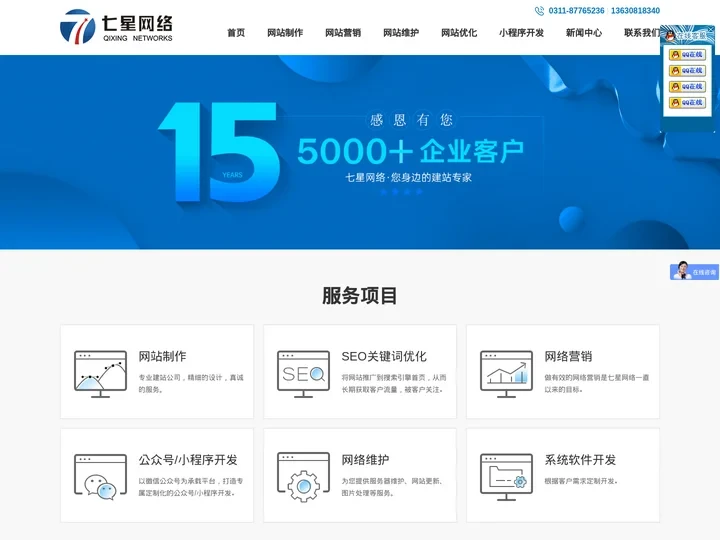Click the 网络营销 growth chart icon
720x540 pixels.
pos(506,374)
